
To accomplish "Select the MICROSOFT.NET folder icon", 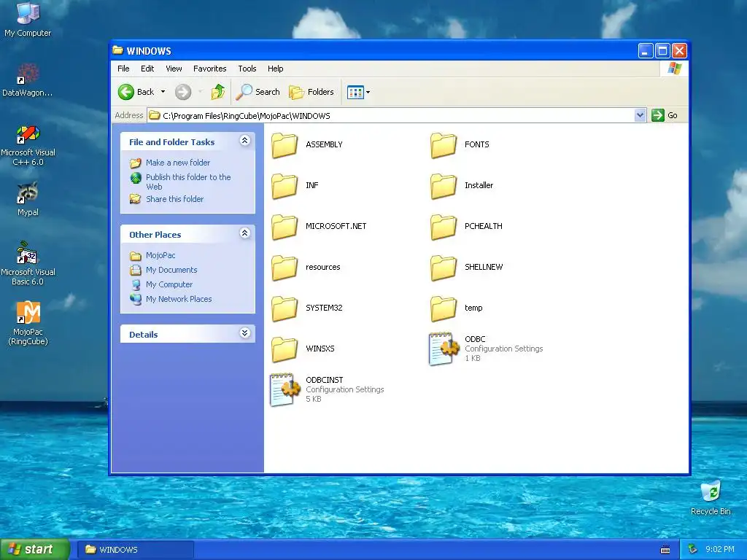I will (285, 227).
